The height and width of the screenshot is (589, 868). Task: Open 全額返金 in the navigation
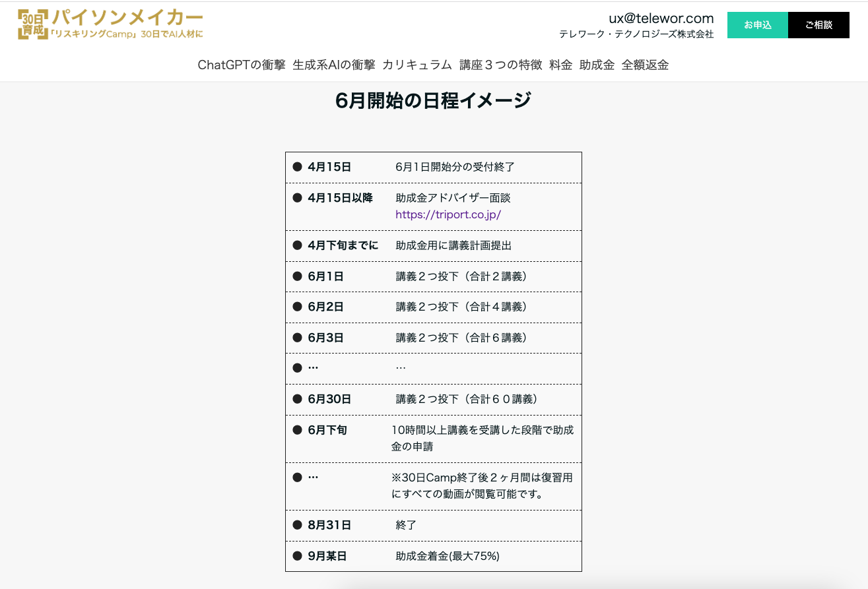[646, 65]
